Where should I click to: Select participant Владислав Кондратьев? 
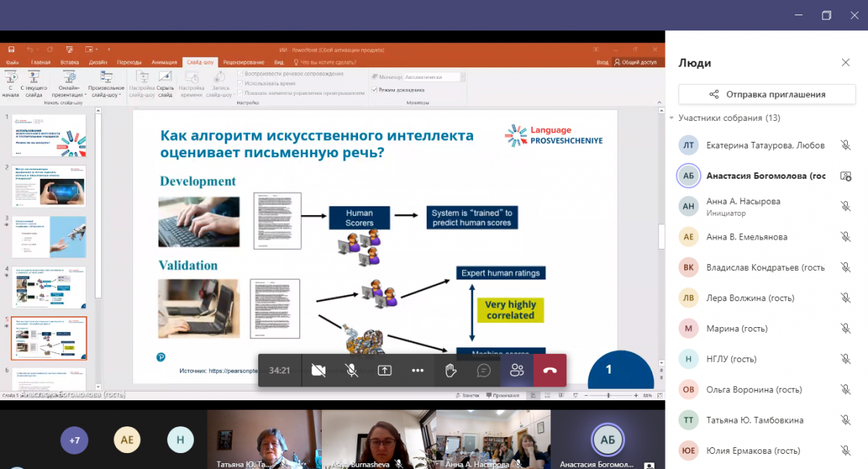[x=766, y=267]
